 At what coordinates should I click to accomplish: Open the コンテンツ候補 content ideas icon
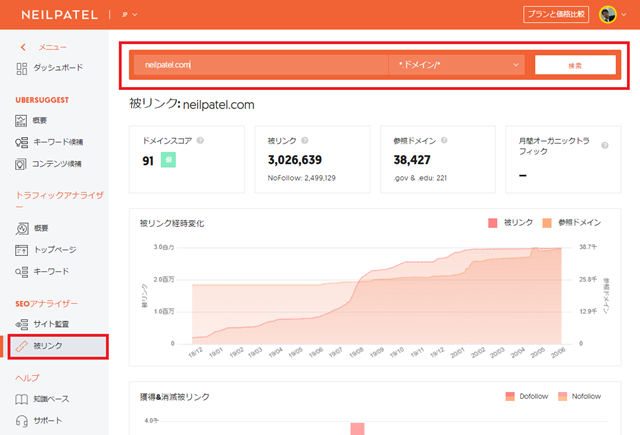coord(23,163)
